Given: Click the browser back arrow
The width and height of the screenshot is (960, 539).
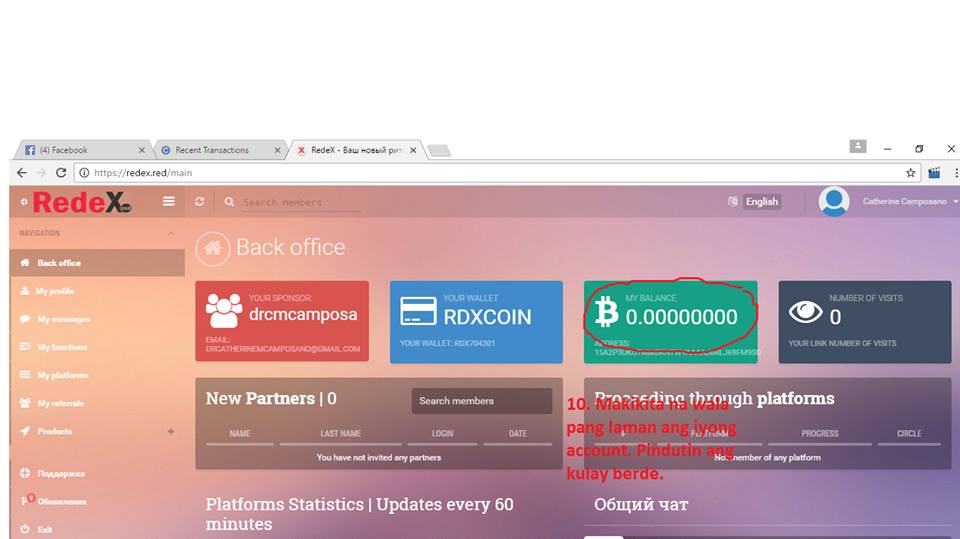Looking at the screenshot, I should [x=22, y=173].
